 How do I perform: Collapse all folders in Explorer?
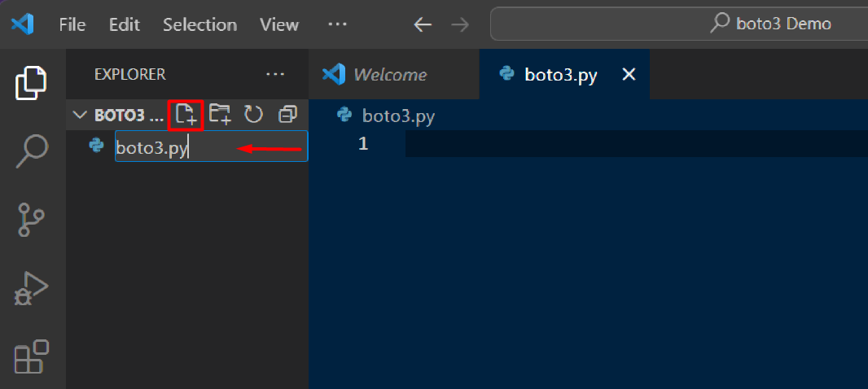click(287, 115)
